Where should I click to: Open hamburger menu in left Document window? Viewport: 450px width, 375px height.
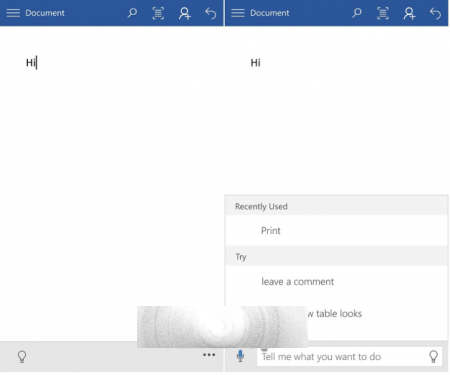(x=13, y=13)
